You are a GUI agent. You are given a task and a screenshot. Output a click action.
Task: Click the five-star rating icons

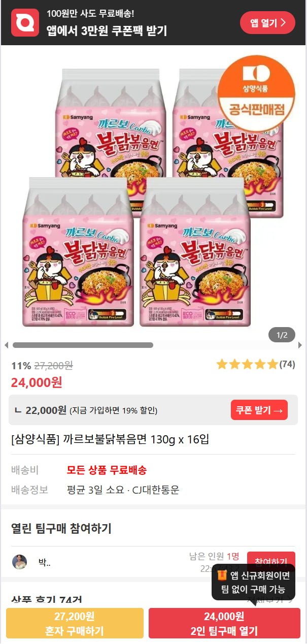click(x=247, y=364)
